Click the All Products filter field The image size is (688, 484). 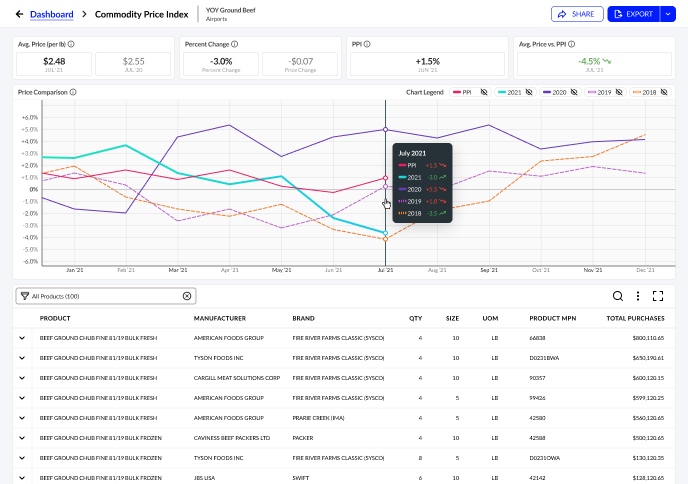click(x=106, y=296)
